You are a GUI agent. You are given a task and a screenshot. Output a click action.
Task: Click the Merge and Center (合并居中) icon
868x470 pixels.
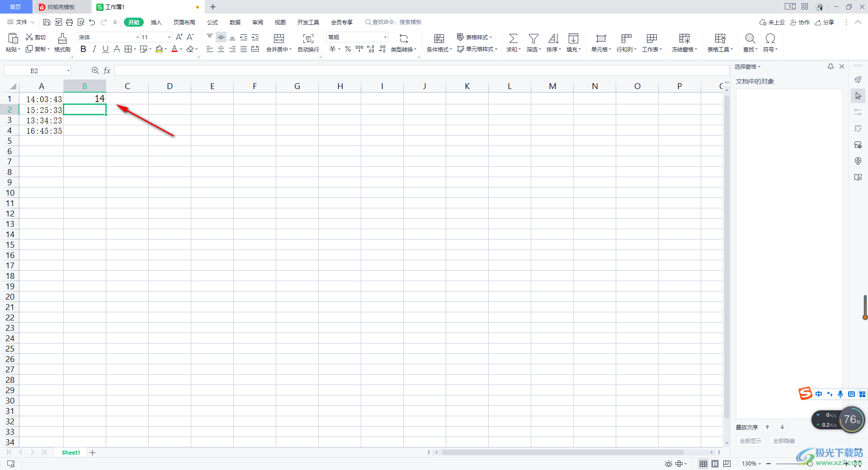(279, 38)
